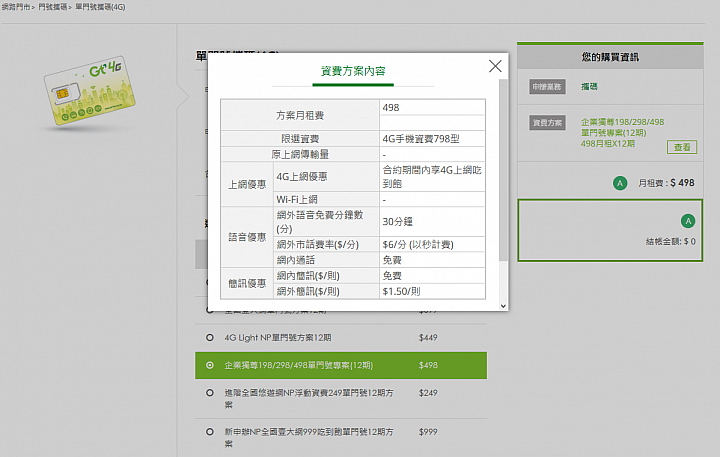
Task: Click the 4G手機資費798型 table cell
Action: pos(432,139)
